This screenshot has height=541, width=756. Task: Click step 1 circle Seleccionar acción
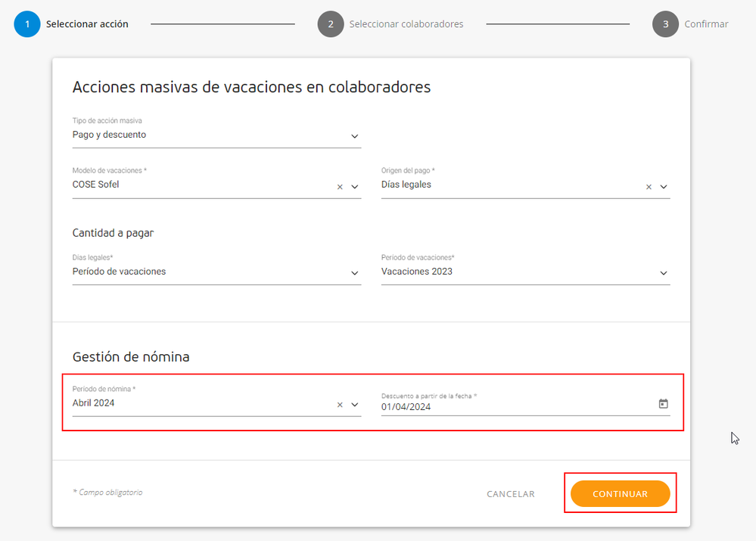tap(27, 24)
